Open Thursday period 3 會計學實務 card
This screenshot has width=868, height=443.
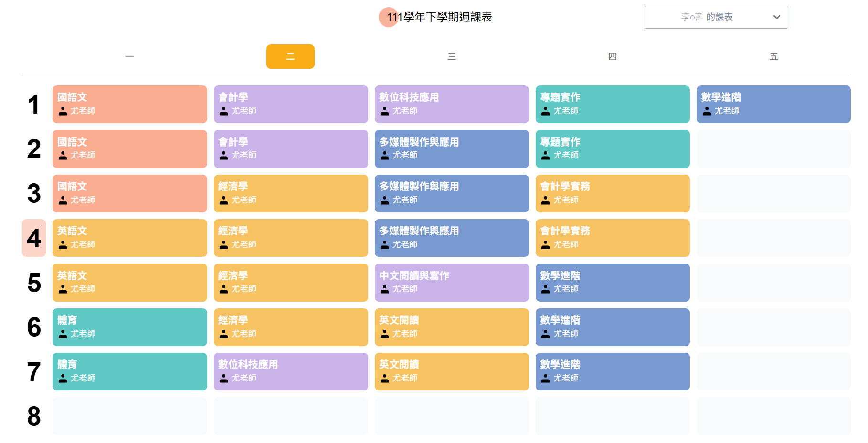pyautogui.click(x=613, y=193)
